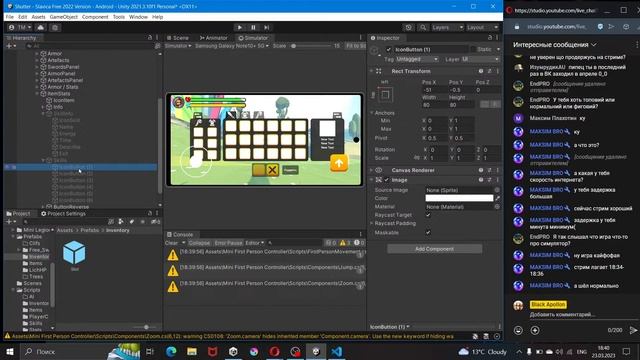Image resolution: width=640 pixels, height=360 pixels.
Task: Click the global search magnifier icon
Action: 423,27
